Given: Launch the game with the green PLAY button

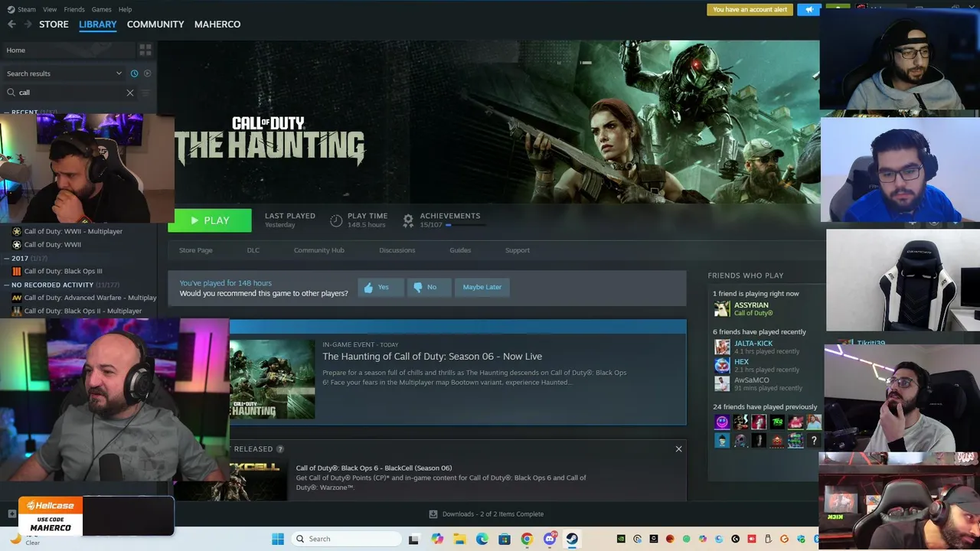Looking at the screenshot, I should [x=210, y=220].
